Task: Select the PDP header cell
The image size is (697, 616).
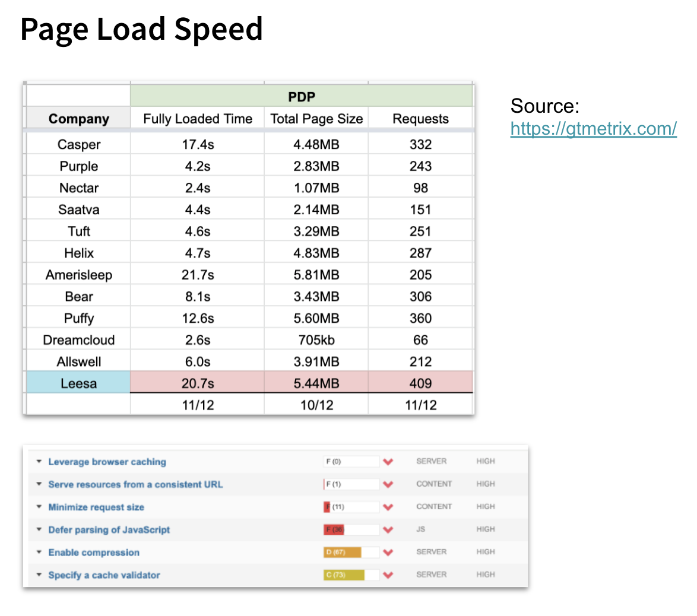Action: (302, 96)
